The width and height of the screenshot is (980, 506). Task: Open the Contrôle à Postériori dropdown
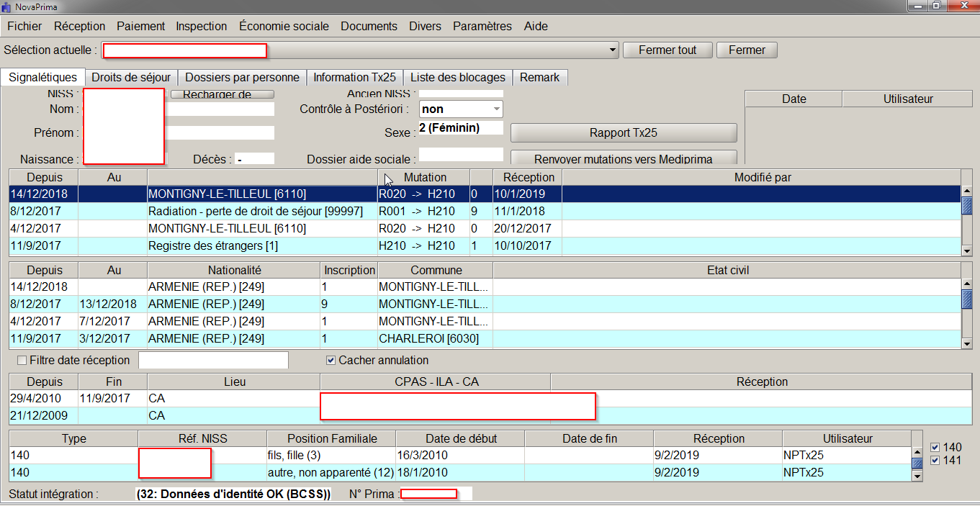pos(496,109)
